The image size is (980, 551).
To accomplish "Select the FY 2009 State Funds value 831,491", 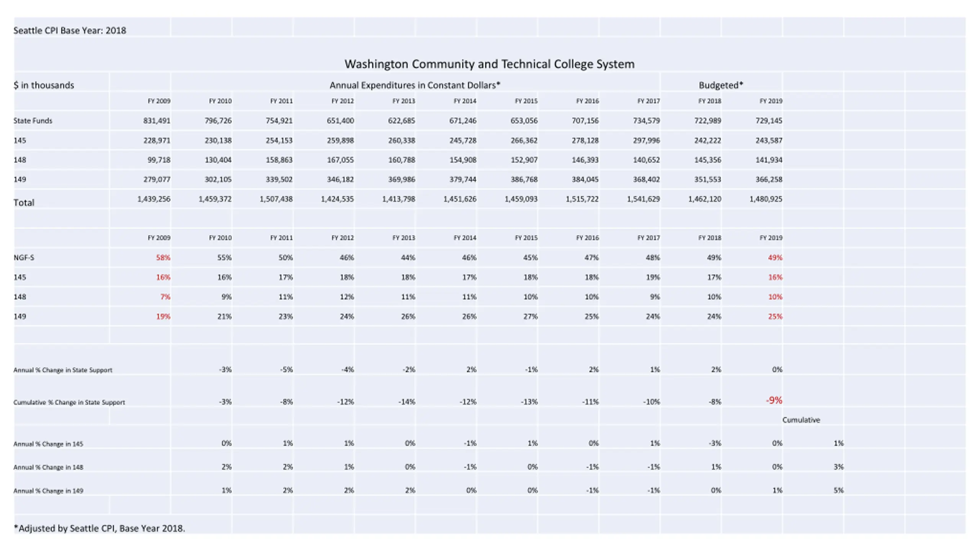I will click(157, 121).
